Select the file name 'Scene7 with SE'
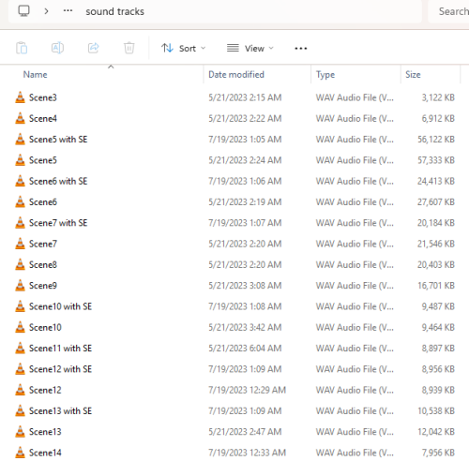 [x=58, y=223]
